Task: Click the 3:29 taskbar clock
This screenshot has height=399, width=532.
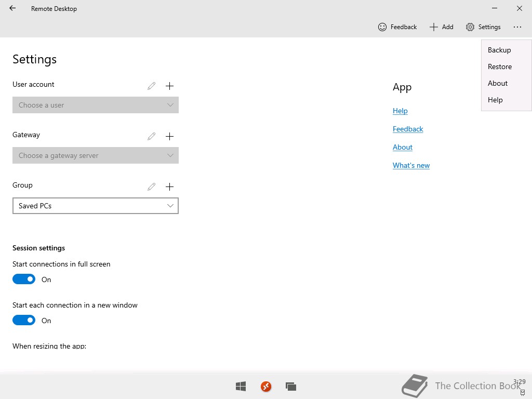Action: click(x=520, y=382)
